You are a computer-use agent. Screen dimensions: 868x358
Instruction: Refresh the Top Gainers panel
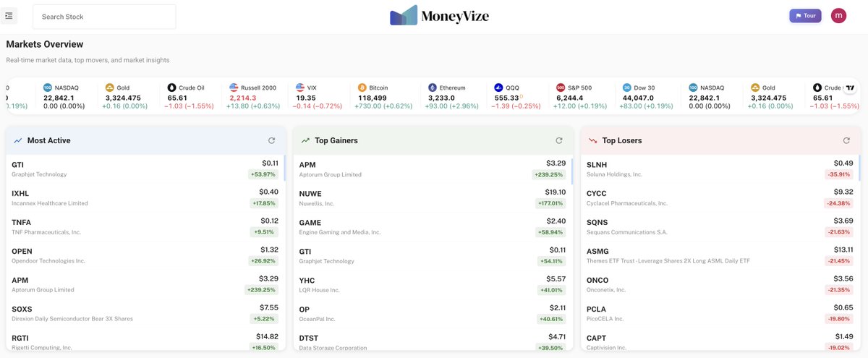click(x=559, y=140)
